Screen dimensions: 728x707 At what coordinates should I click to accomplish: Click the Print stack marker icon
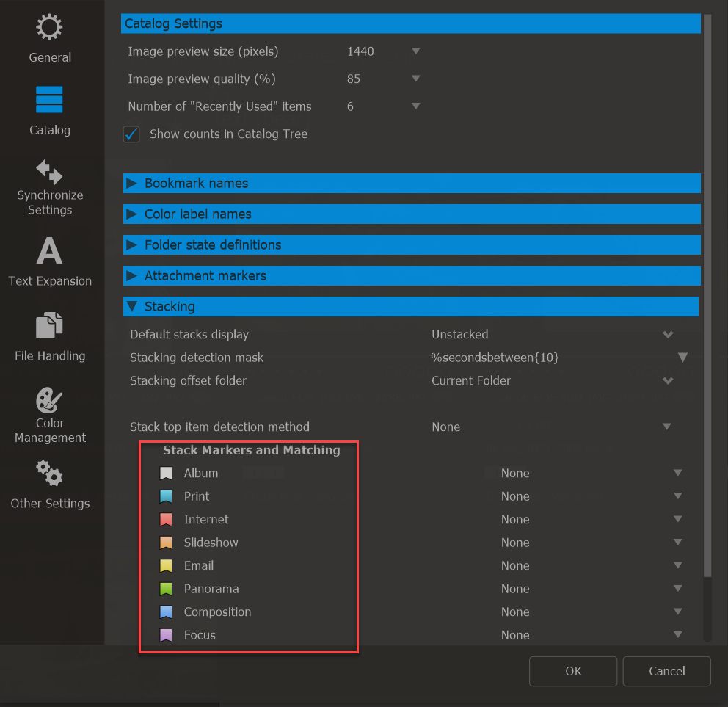[166, 496]
